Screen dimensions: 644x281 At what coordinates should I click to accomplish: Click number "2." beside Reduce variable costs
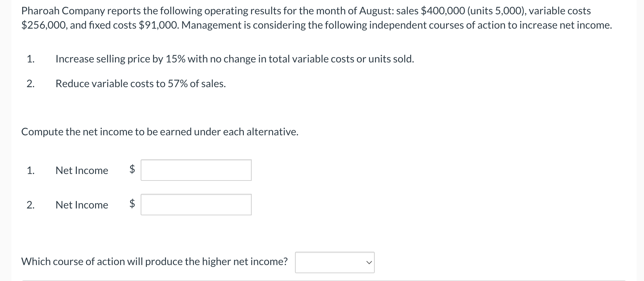[x=31, y=84]
